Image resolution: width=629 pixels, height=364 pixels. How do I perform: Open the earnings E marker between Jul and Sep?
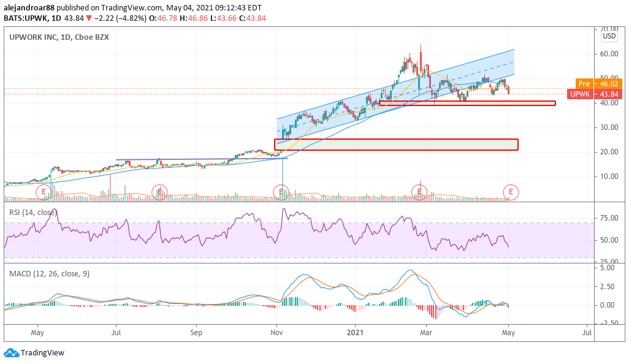point(159,192)
